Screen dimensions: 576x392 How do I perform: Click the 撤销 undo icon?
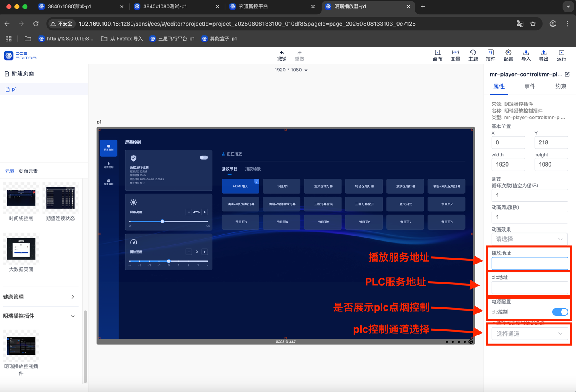282,55
